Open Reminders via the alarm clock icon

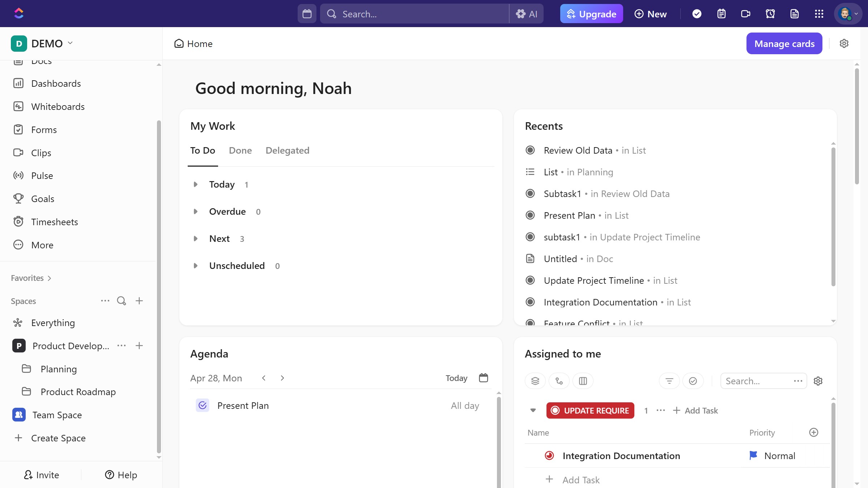770,14
